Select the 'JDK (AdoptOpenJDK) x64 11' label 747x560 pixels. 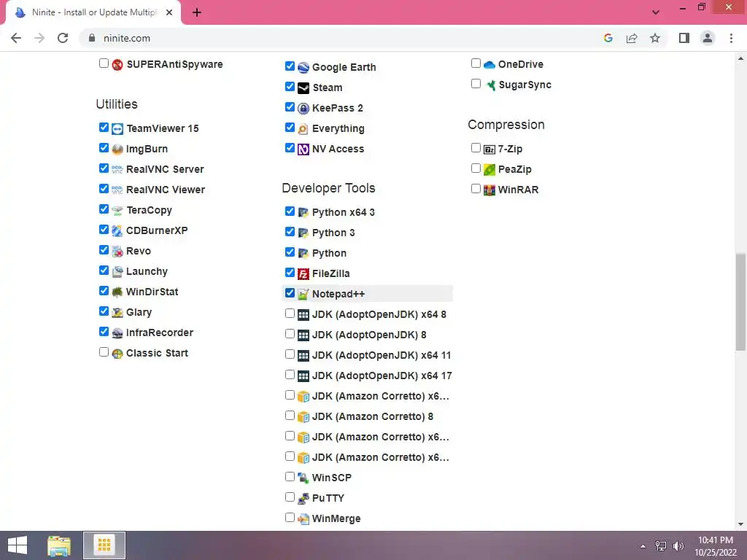[382, 356]
